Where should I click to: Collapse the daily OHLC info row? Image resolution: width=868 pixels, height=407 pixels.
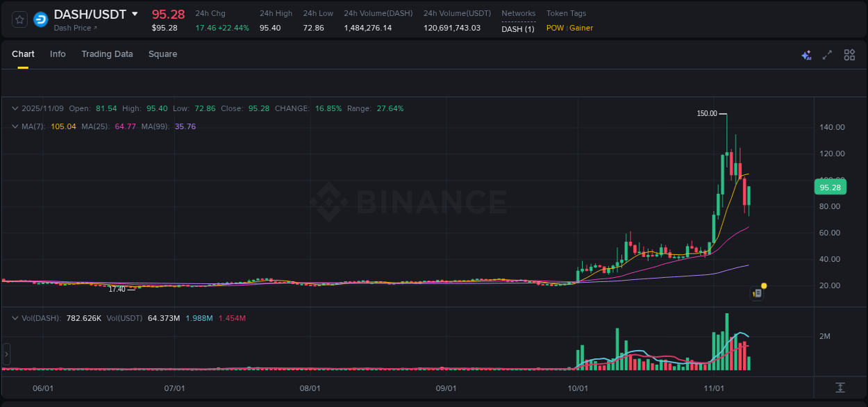point(15,108)
